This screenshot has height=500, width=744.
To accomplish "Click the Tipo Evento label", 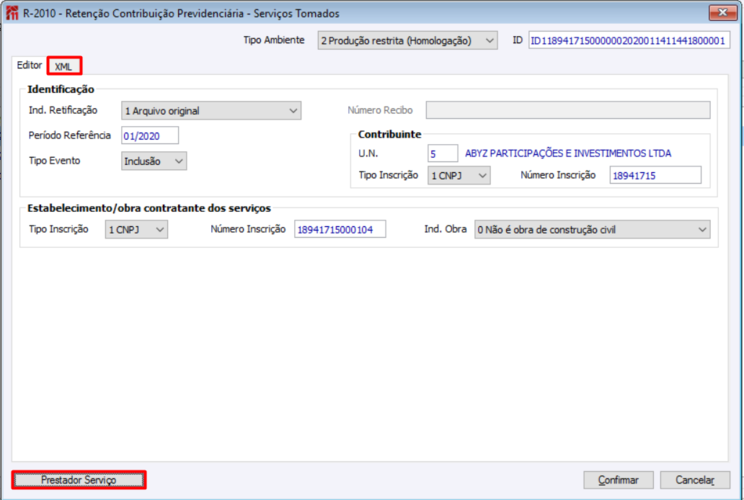I will (x=55, y=160).
